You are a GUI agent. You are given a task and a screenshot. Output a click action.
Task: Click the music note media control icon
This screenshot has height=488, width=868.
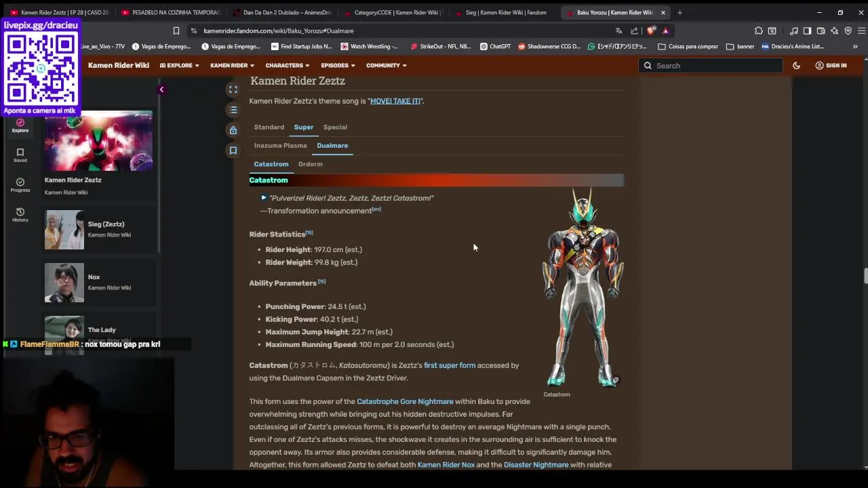point(793,30)
